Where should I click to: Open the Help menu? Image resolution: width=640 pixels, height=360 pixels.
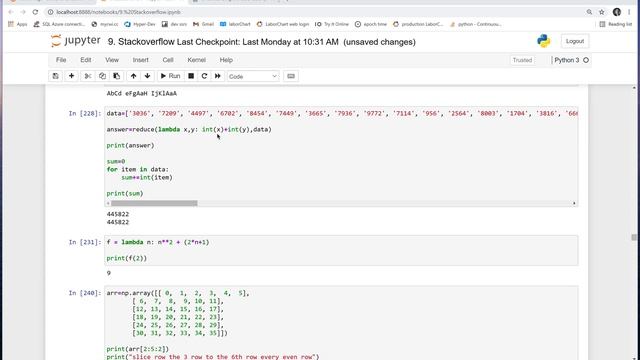click(x=226, y=60)
